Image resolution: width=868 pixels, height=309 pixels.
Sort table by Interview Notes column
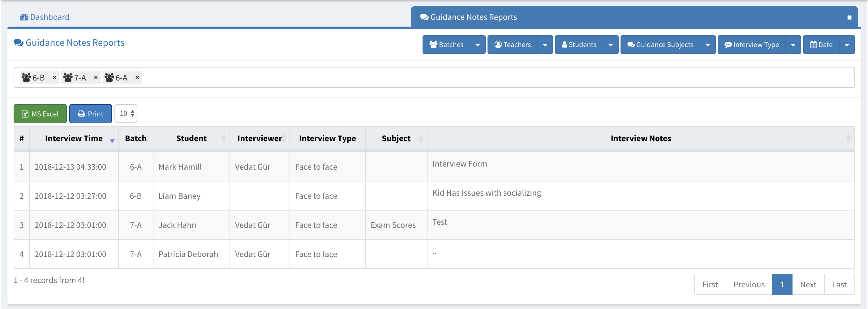click(848, 138)
